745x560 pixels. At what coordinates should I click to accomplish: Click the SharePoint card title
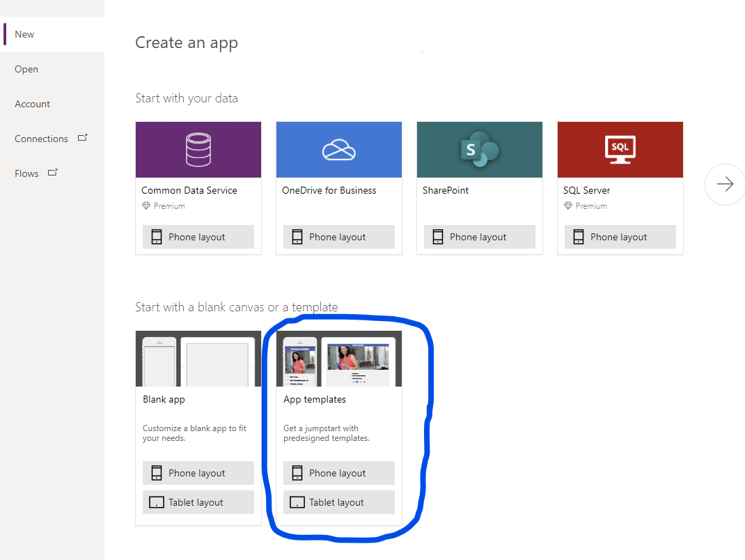coord(445,190)
